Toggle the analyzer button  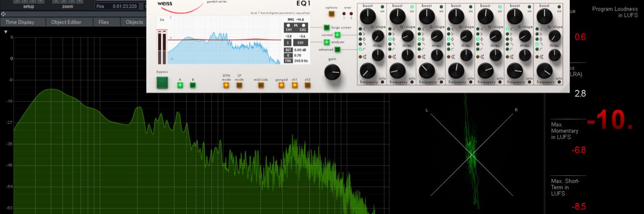click(326, 42)
